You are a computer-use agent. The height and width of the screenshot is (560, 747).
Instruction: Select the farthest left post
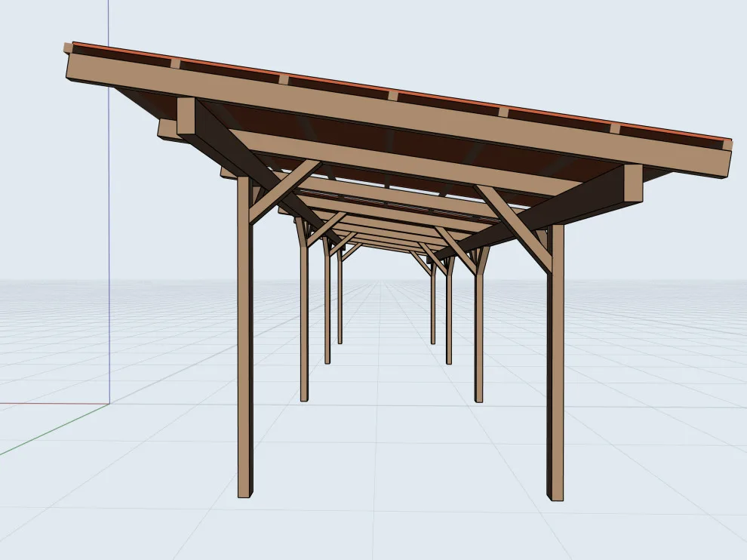pos(340,298)
